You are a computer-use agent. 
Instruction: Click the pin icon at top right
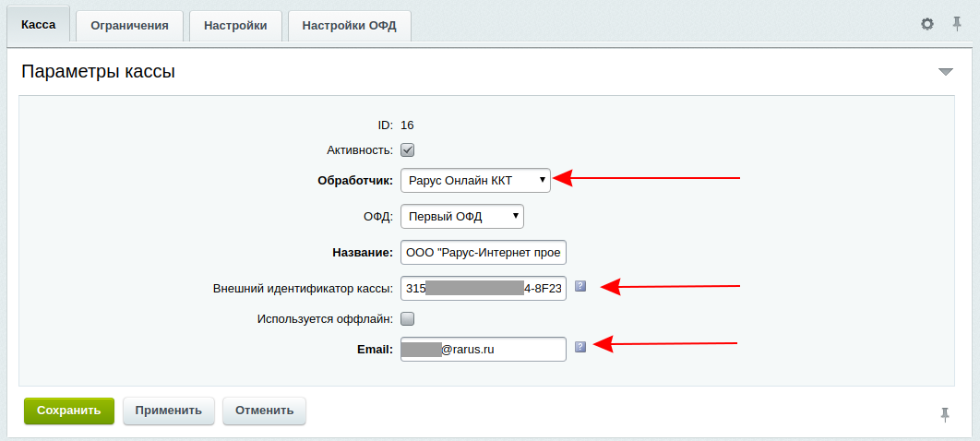[x=957, y=24]
